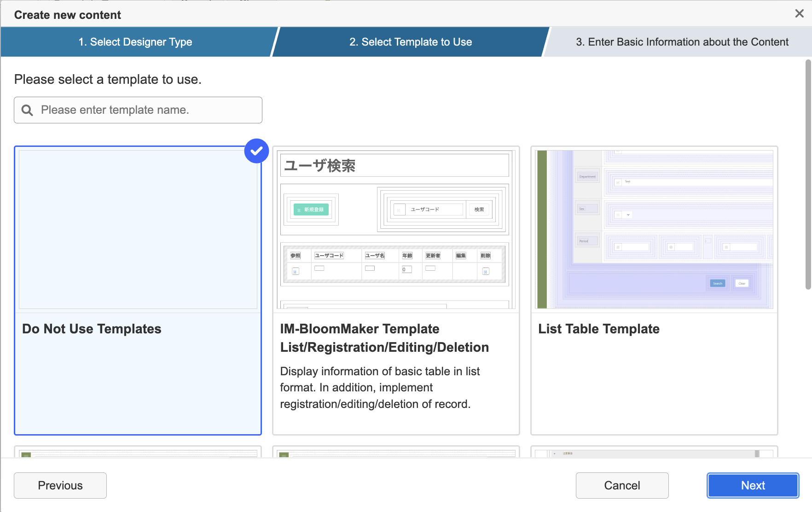The image size is (812, 512).
Task: Go to step 1 Select Designer Type
Action: [135, 42]
